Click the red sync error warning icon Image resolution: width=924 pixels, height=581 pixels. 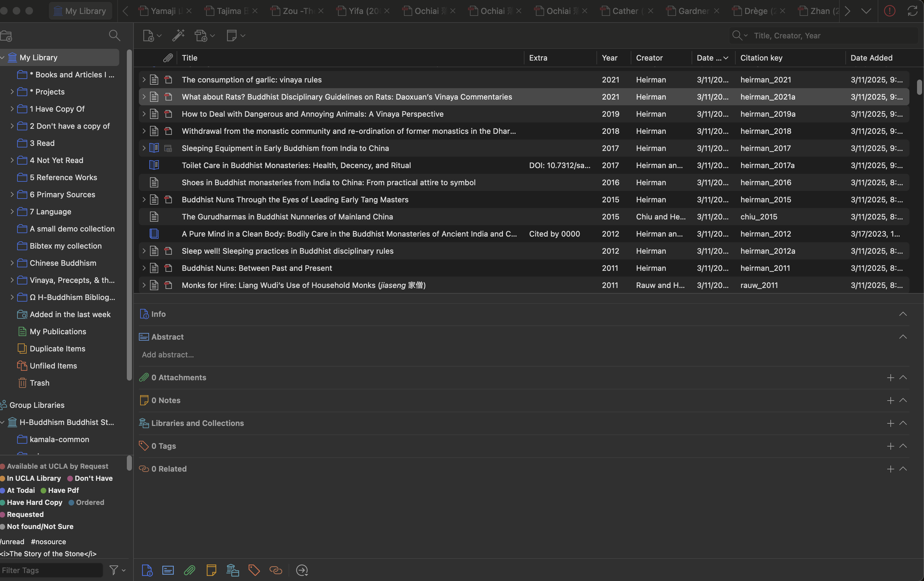tap(889, 11)
